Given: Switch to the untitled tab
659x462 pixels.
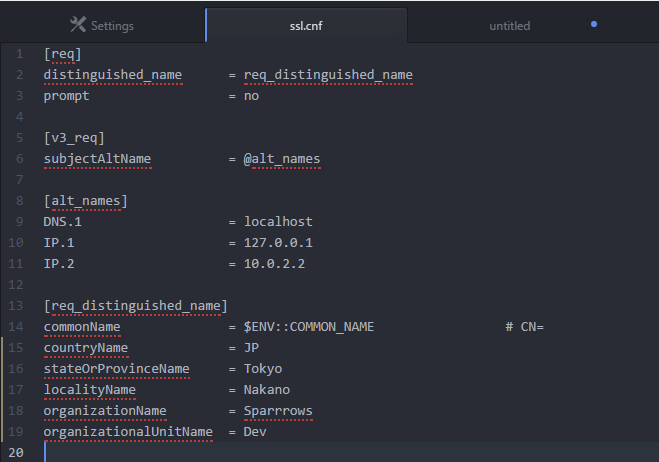Looking at the screenshot, I should tap(509, 26).
